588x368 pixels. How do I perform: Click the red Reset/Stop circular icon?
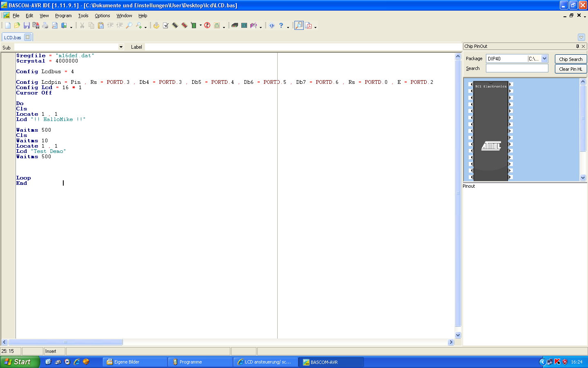pyautogui.click(x=207, y=25)
